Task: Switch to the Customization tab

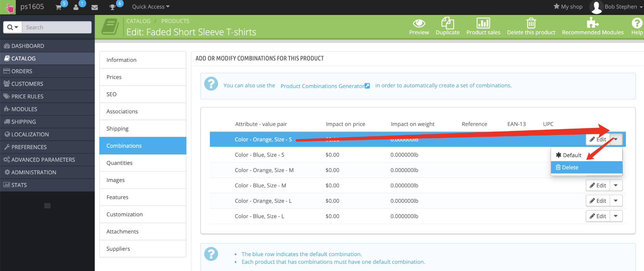Action: click(143, 214)
